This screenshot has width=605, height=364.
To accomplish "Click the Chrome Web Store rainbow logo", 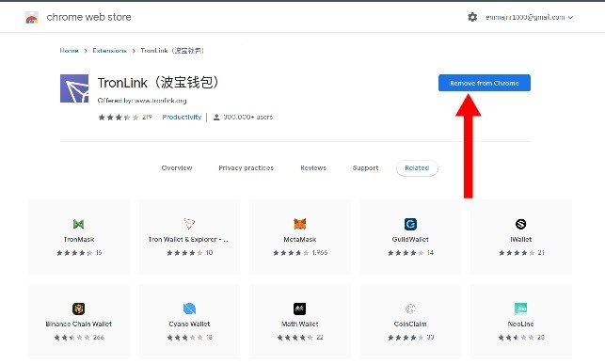I will [32, 18].
